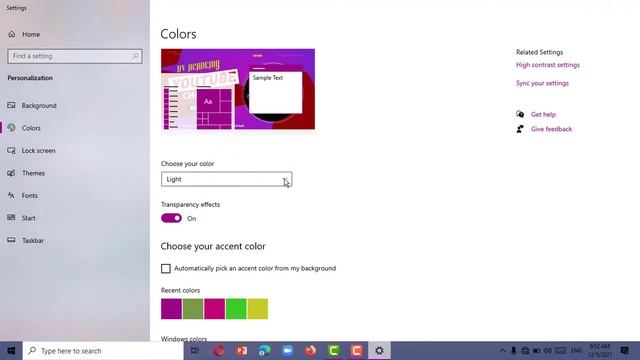Expand the Choose your color dropdown

[x=227, y=179]
